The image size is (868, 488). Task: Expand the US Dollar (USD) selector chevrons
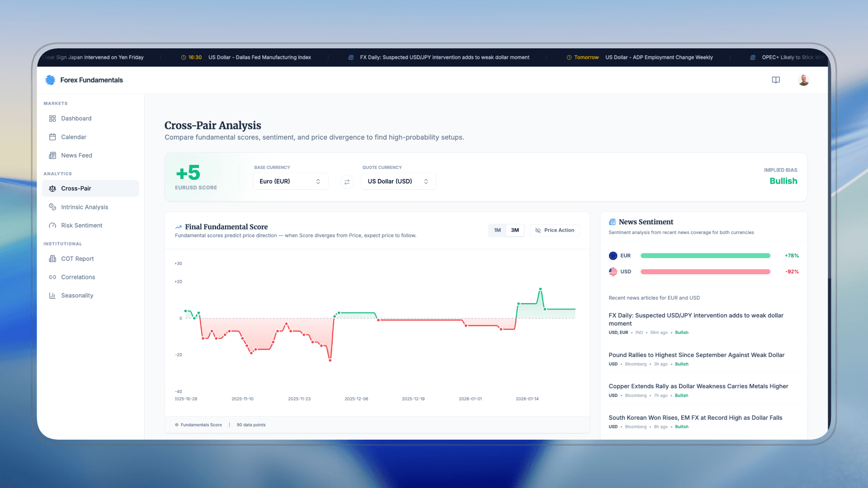click(x=426, y=181)
